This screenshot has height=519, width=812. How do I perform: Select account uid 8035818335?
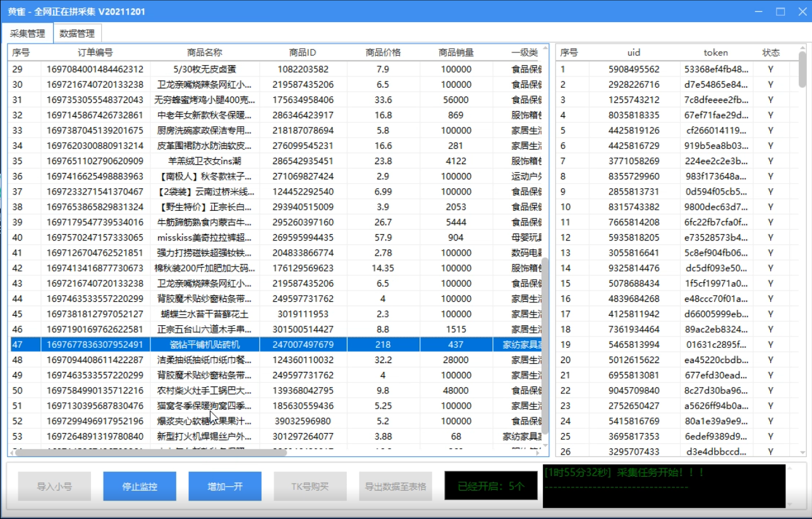tap(634, 115)
